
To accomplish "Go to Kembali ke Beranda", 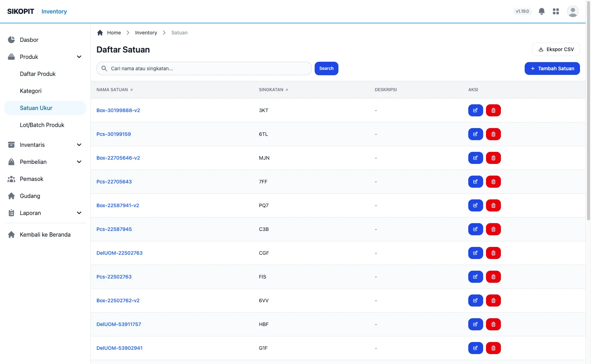I will 45,235.
